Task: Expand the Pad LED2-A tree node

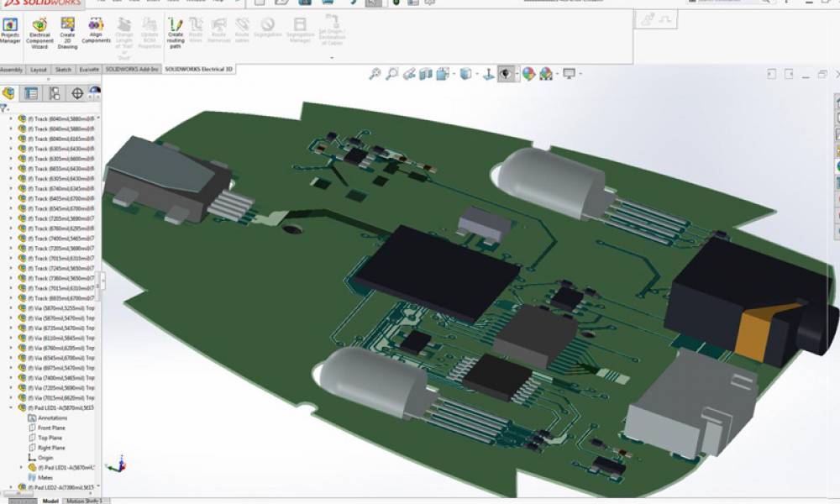Action: click(x=11, y=487)
